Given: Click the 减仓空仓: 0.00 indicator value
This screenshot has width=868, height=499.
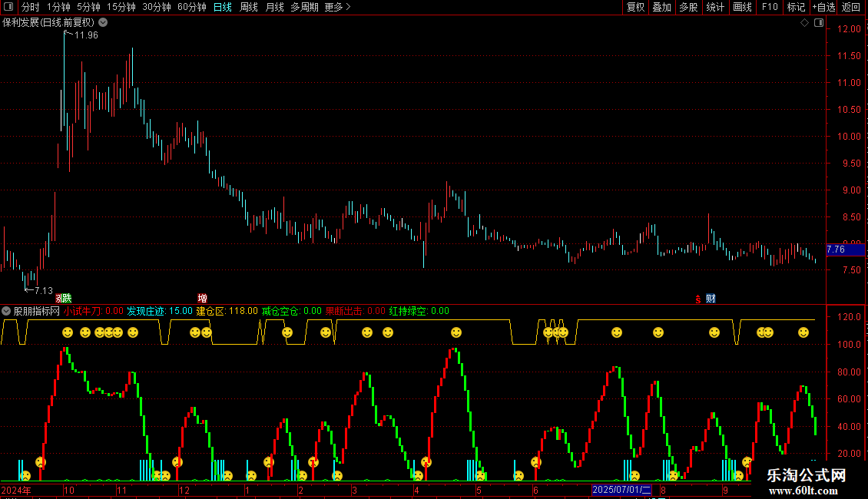Looking at the screenshot, I should click(x=292, y=311).
